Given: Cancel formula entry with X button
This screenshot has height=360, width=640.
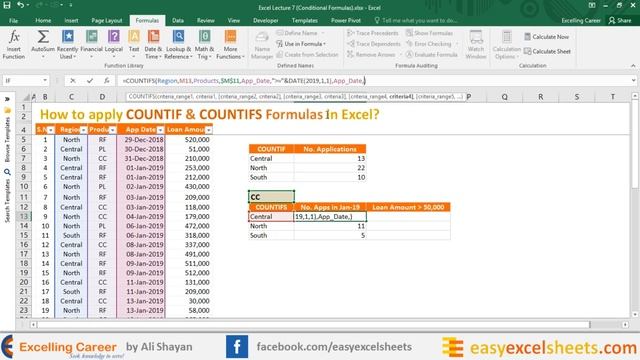Looking at the screenshot, I should (x=73, y=81).
